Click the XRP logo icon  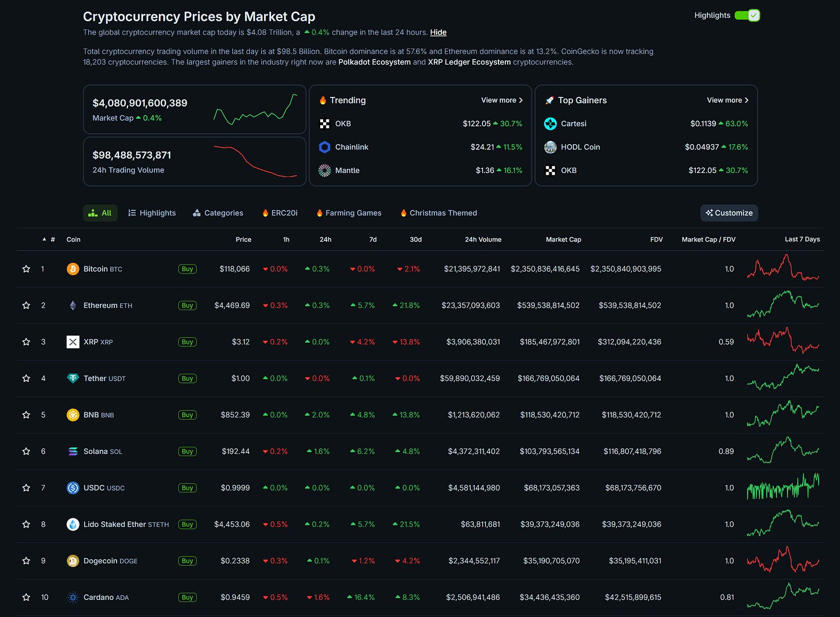pyautogui.click(x=73, y=342)
